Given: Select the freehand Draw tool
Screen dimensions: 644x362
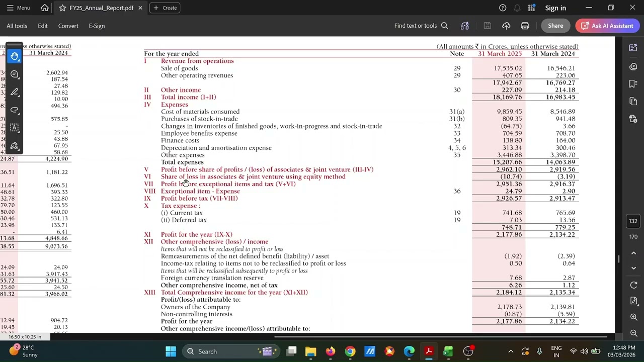Looking at the screenshot, I should click(x=15, y=110).
